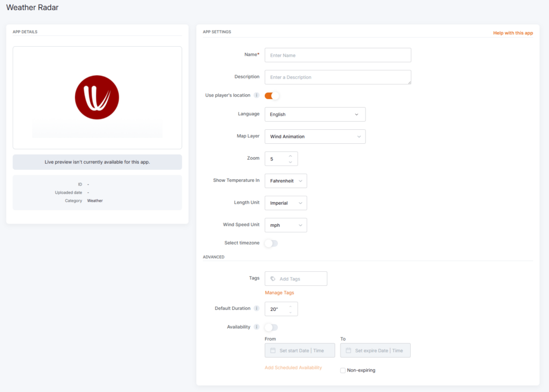Screen dimensions: 549x392
Task: Click the tag icon in Tags field
Action: click(x=273, y=279)
